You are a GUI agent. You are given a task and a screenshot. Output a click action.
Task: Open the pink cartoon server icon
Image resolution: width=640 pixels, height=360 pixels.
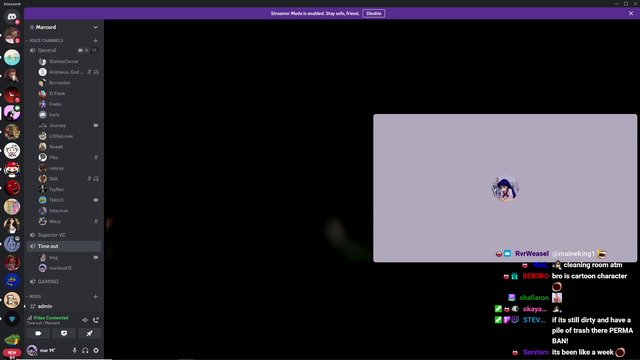pyautogui.click(x=12, y=113)
